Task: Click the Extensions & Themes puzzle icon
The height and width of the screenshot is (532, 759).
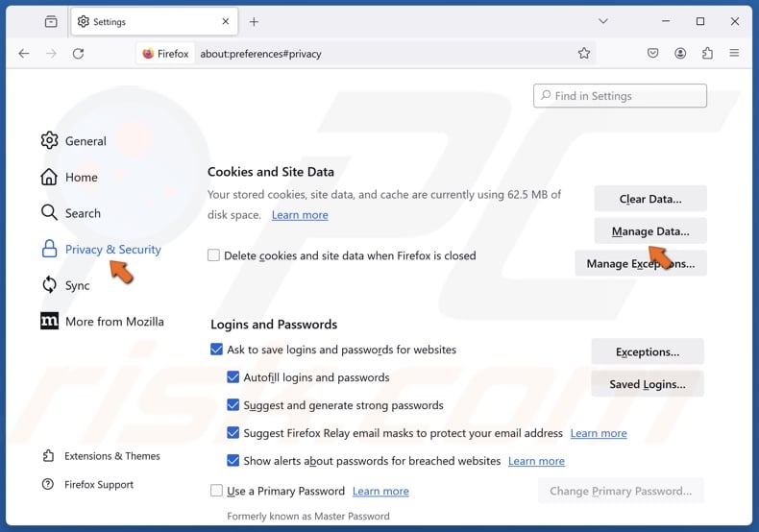Action: tap(48, 455)
